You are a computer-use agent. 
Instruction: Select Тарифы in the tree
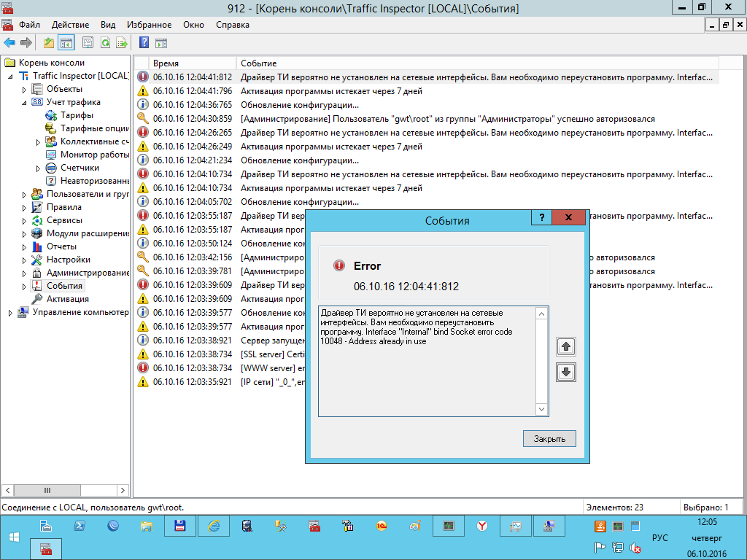pyautogui.click(x=77, y=115)
